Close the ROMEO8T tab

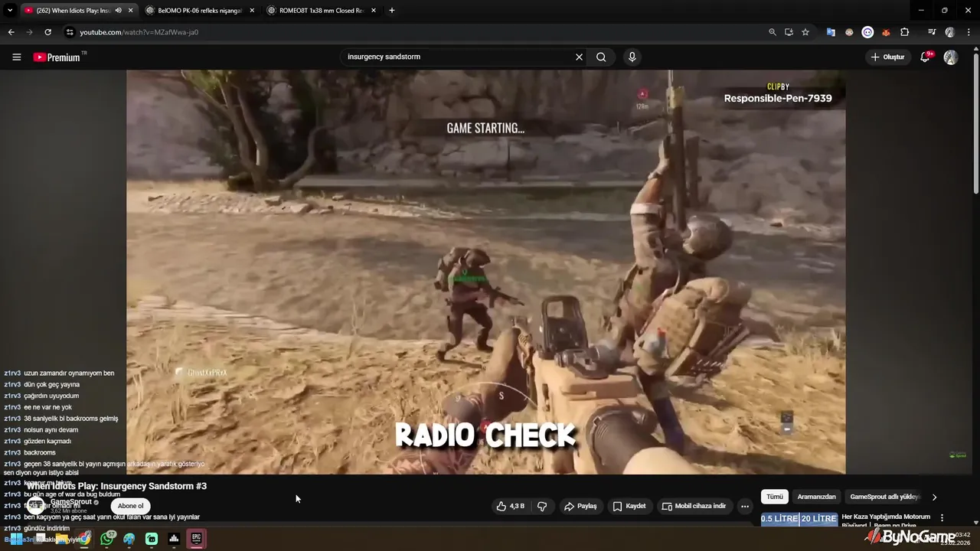[374, 11]
